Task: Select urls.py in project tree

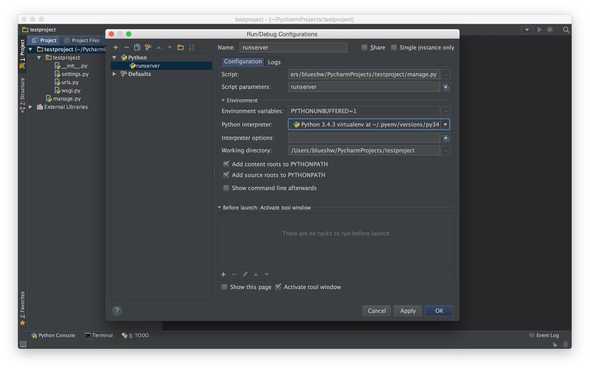Action: 67,82
